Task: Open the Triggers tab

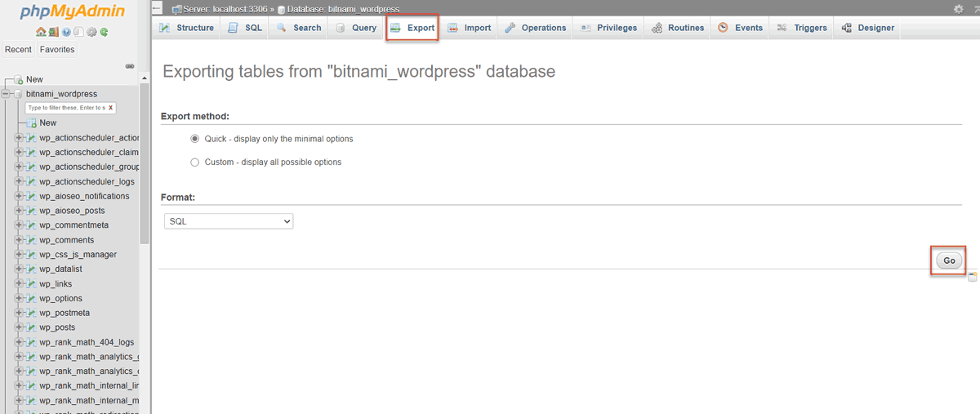Action: (802, 28)
